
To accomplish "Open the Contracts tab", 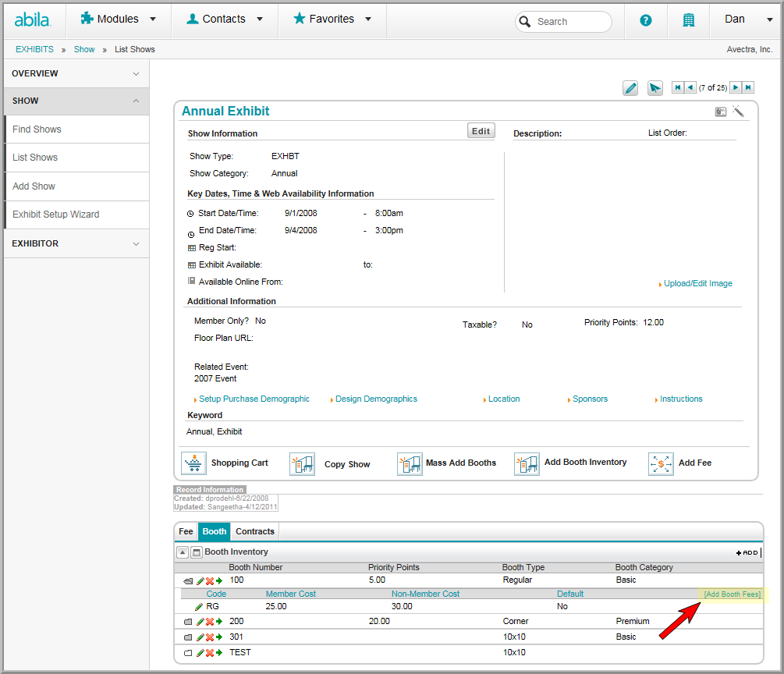I will [255, 531].
